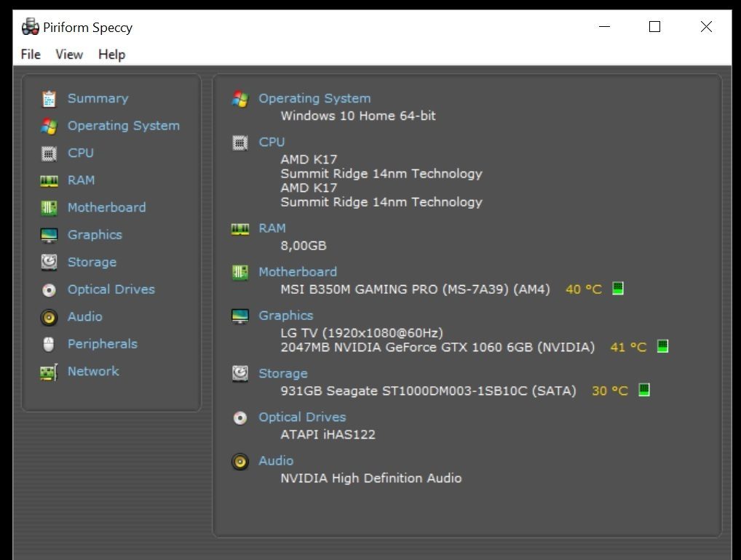Screen dimensions: 741x560
Task: Click the Peripherals mouse icon in sidebar
Action: (49, 344)
